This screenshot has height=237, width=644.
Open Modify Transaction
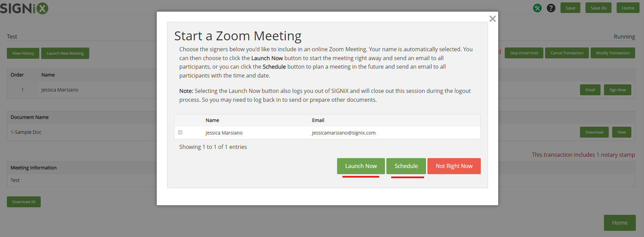613,53
